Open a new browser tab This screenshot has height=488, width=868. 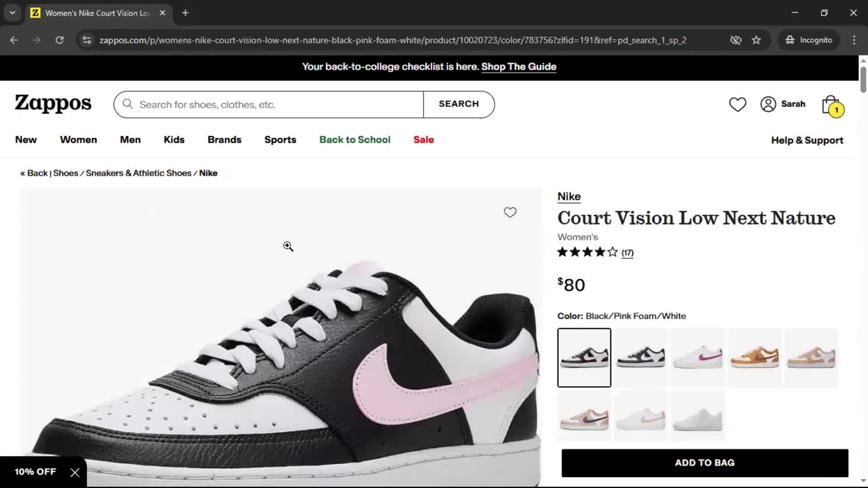point(185,13)
